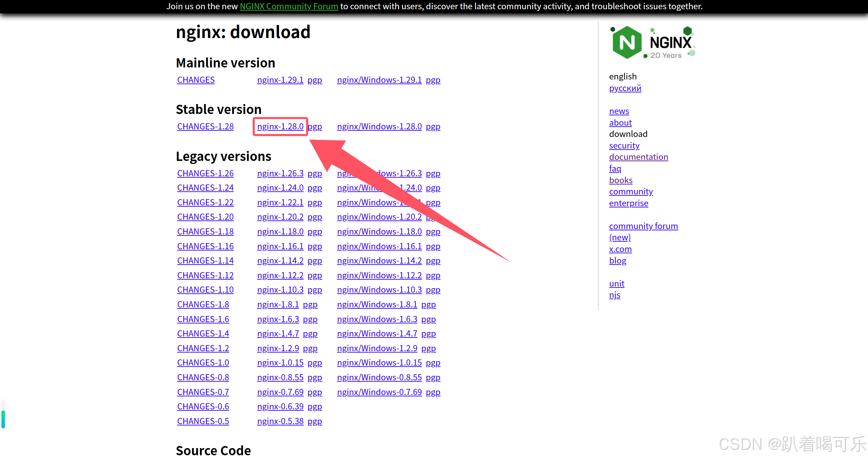The image size is (868, 458).
Task: View the CHANGES-1.28 changelog
Action: [205, 127]
